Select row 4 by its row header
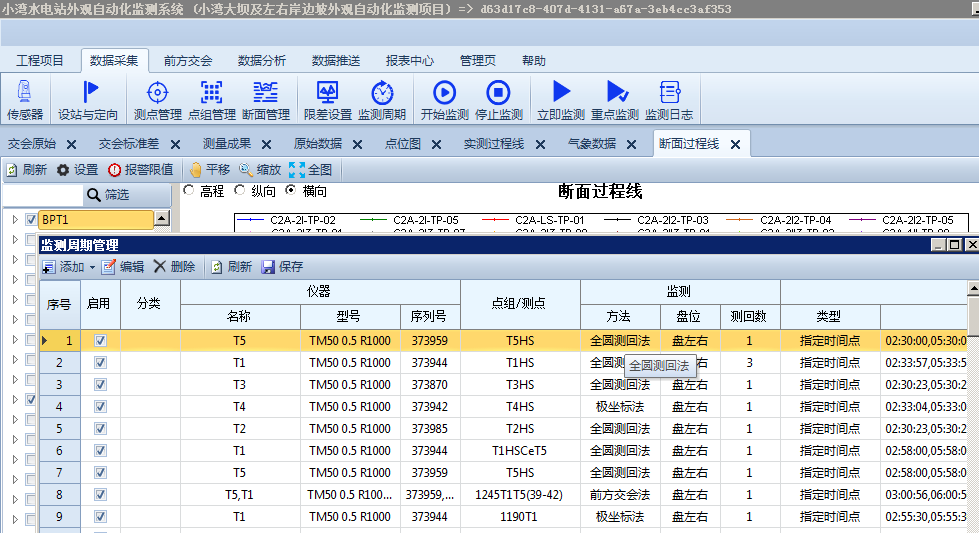 [x=60, y=407]
